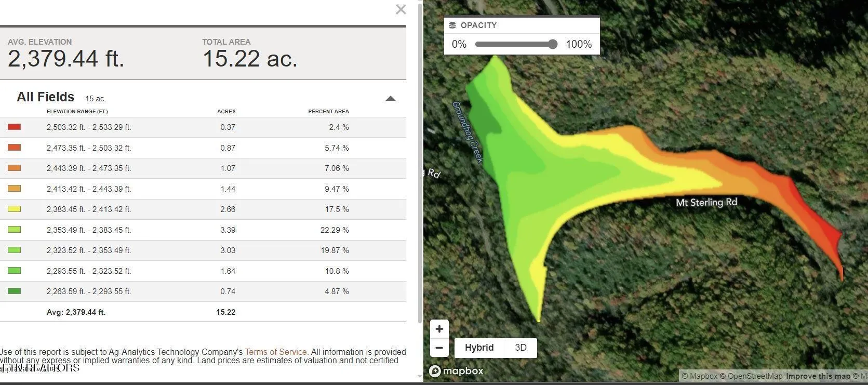Click the 2,353.49 ft elevation range row

coord(89,230)
